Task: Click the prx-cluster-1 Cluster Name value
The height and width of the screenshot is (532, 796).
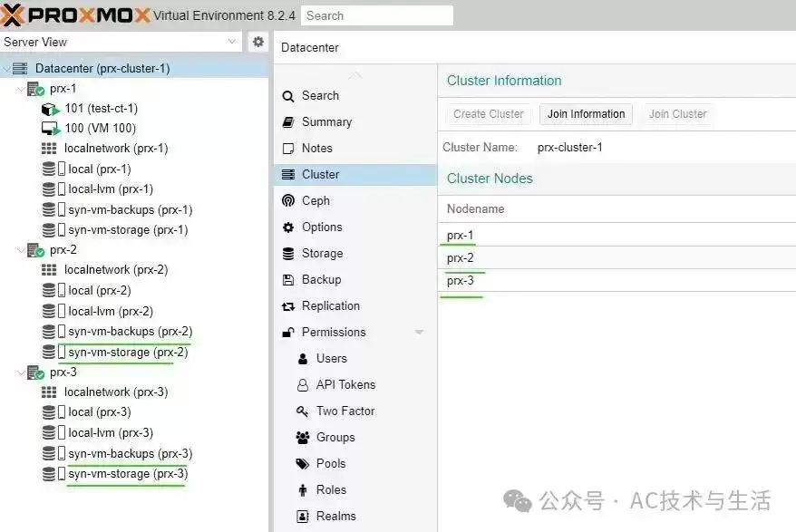Action: coord(569,148)
